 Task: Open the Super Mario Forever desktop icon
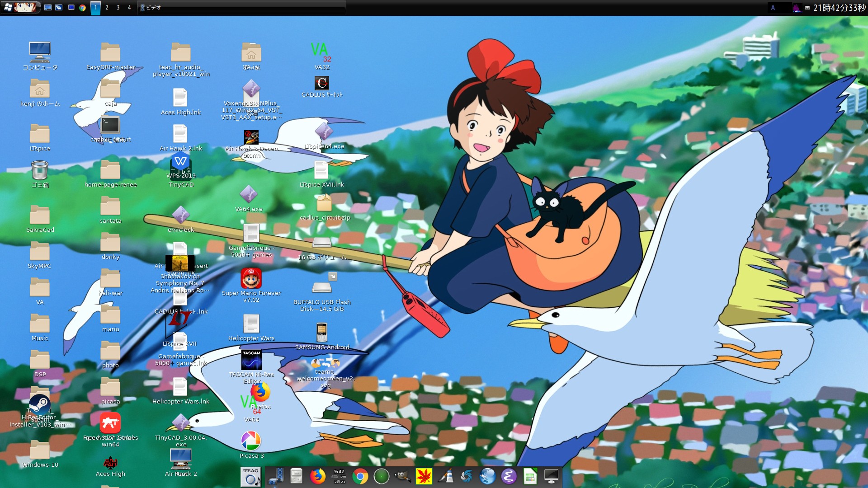251,279
